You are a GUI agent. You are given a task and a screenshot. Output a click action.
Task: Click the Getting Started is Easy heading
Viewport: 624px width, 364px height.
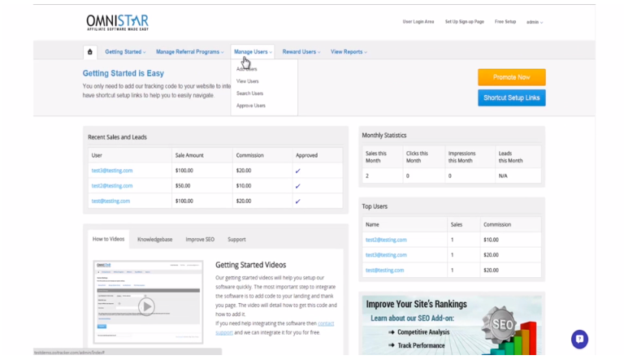[123, 73]
